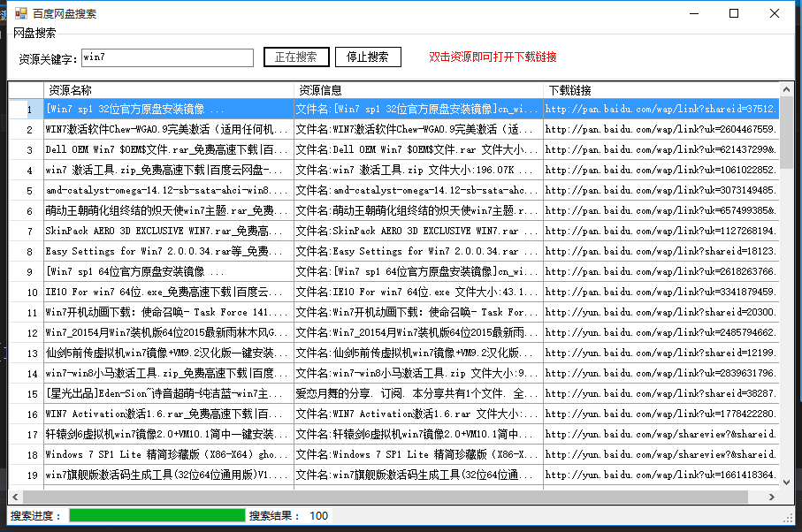Select row 14 win7-win8小马激活工具.zip name

point(169,373)
